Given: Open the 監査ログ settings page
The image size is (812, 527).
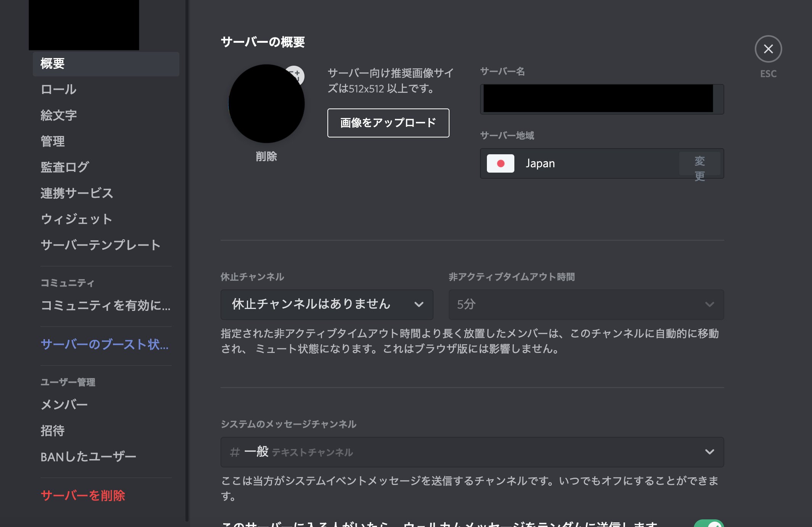Looking at the screenshot, I should (x=64, y=167).
